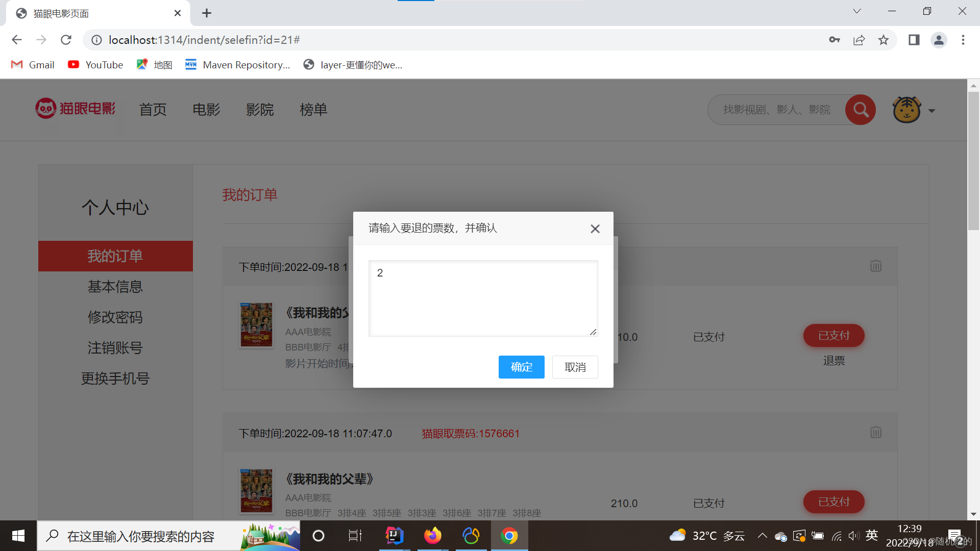Click the tiger user avatar
Viewport: 980px width, 551px height.
point(906,110)
